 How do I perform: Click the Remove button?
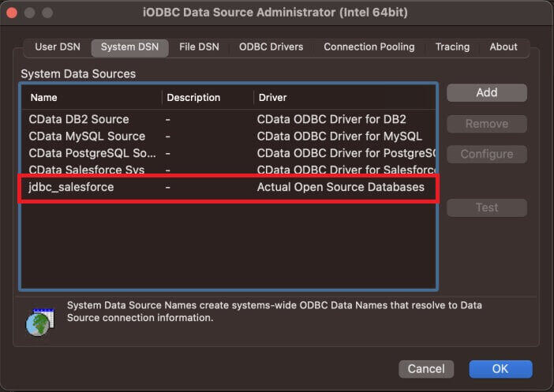[486, 124]
